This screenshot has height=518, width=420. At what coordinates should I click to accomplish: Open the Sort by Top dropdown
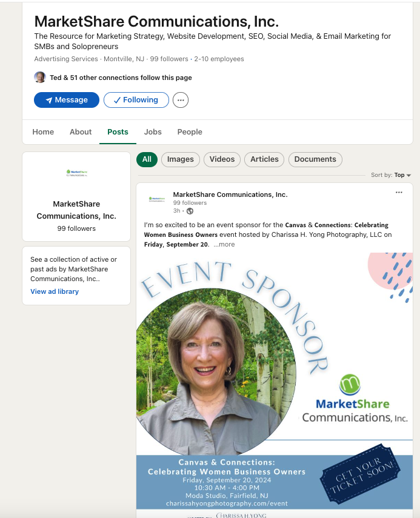[x=391, y=175]
